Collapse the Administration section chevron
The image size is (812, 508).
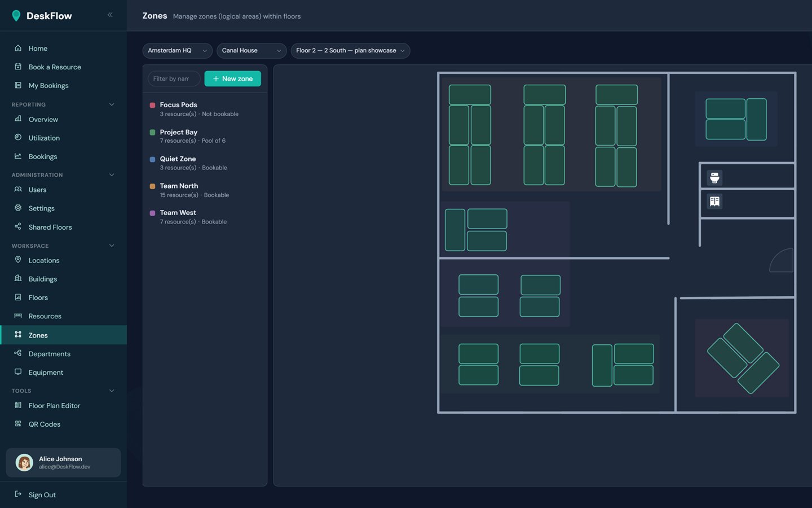point(112,175)
